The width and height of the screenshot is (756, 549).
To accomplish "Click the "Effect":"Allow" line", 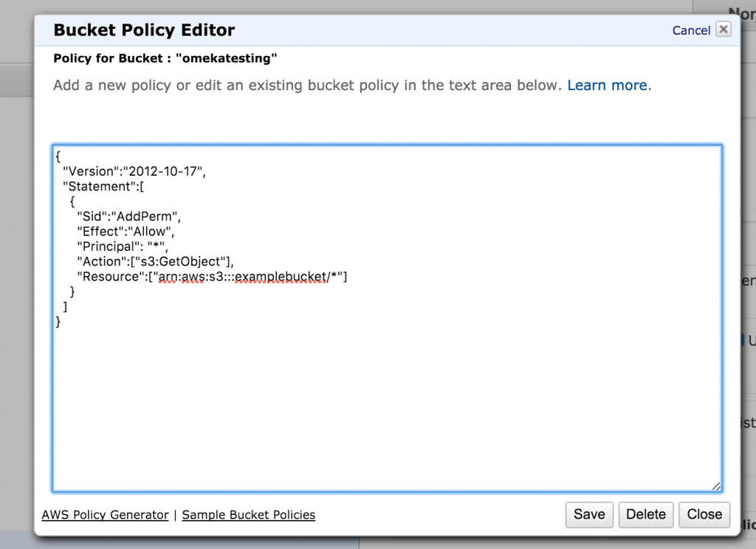I will (126, 232).
